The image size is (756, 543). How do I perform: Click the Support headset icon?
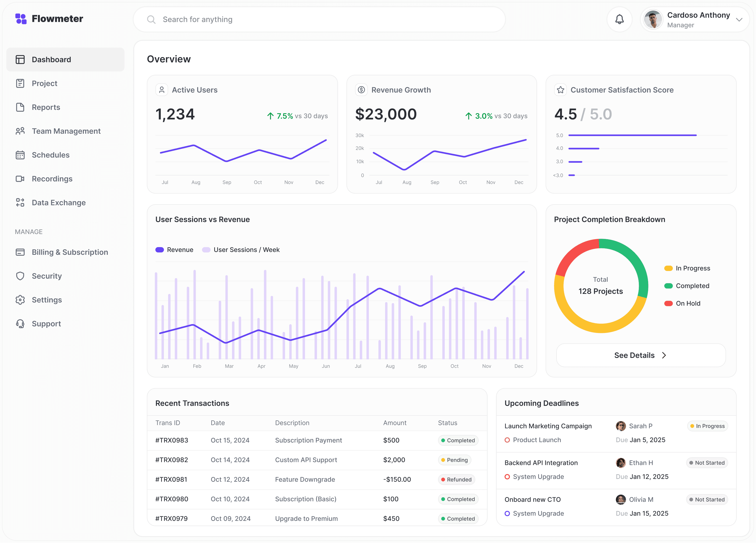click(20, 324)
